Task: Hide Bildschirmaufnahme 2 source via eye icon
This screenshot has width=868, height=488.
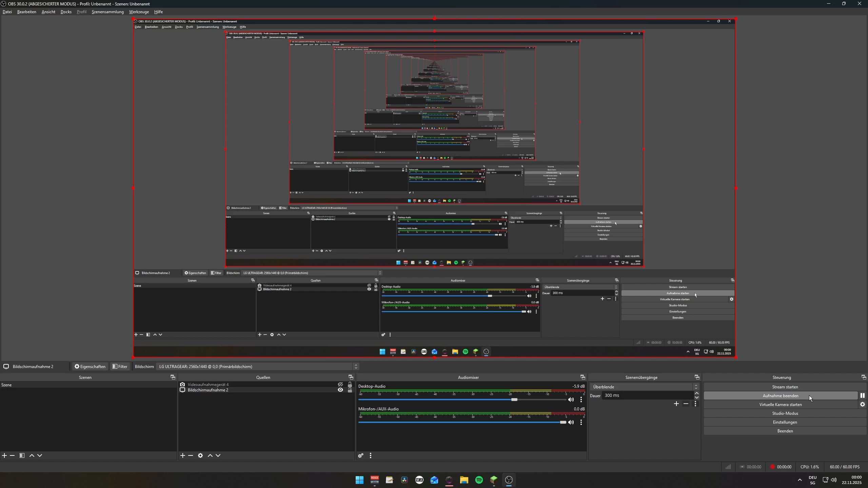Action: (x=340, y=390)
